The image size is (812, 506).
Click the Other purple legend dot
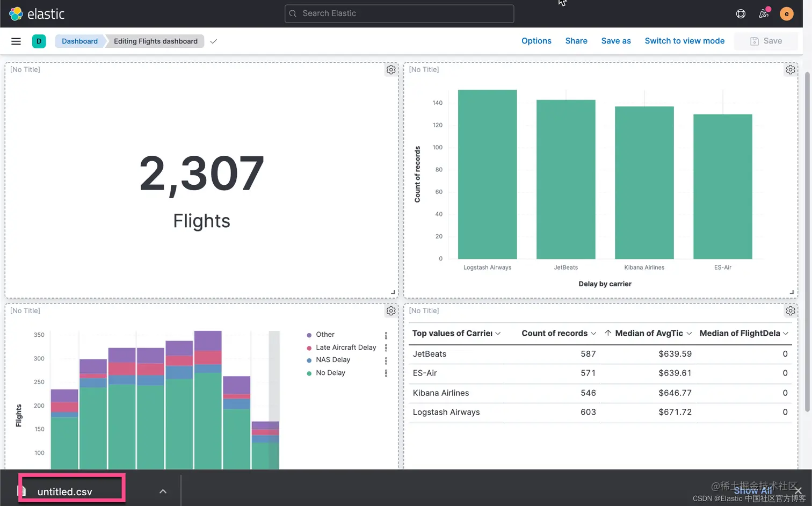click(x=309, y=335)
